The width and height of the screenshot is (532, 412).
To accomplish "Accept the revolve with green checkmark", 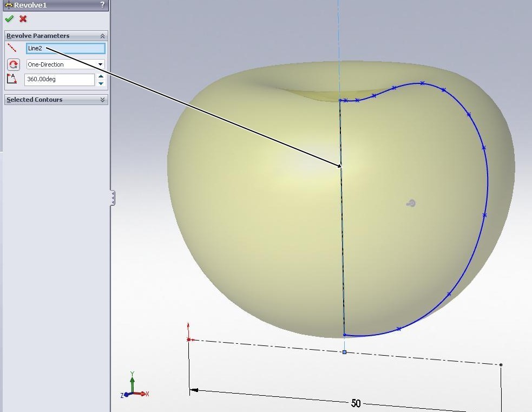I will (9, 18).
